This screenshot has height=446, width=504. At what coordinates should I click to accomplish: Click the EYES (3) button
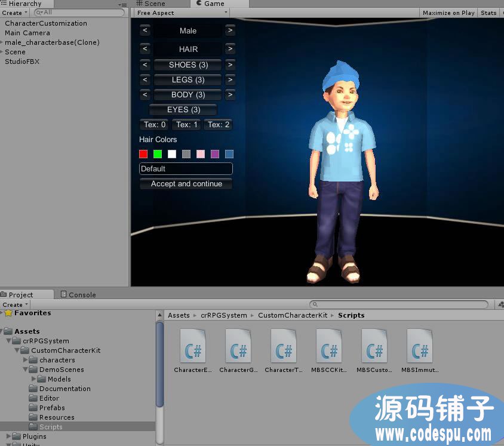(x=183, y=110)
